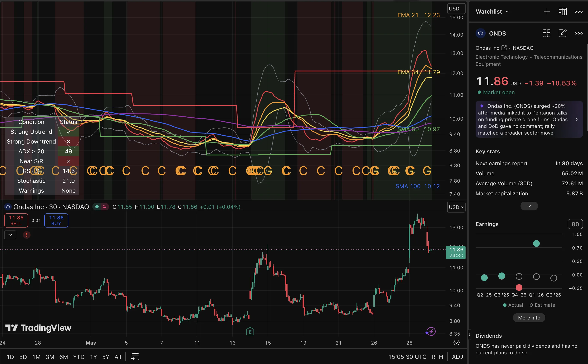Open chart scale settings gear icon
Image resolution: width=588 pixels, height=364 pixels.
(x=456, y=342)
